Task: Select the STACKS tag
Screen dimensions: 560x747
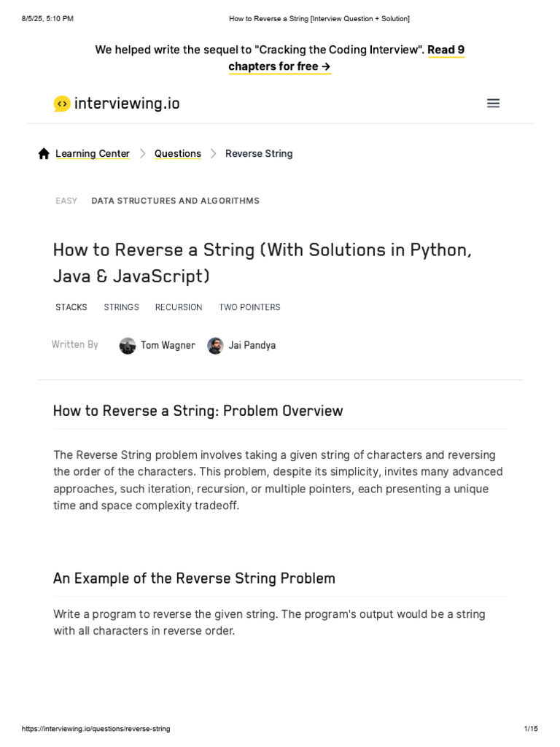Action: pyautogui.click(x=71, y=307)
